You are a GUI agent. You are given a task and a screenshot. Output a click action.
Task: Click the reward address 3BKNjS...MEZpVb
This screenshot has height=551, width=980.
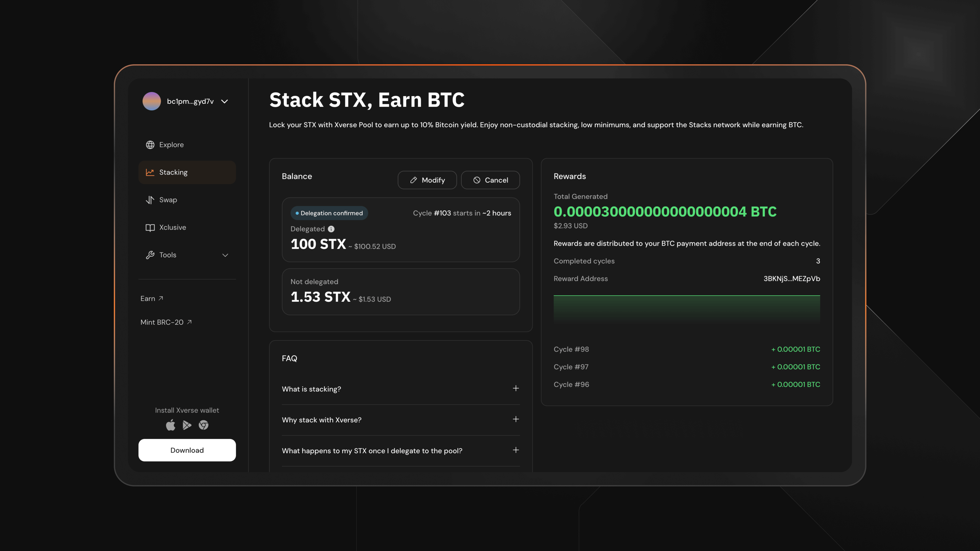pyautogui.click(x=792, y=279)
